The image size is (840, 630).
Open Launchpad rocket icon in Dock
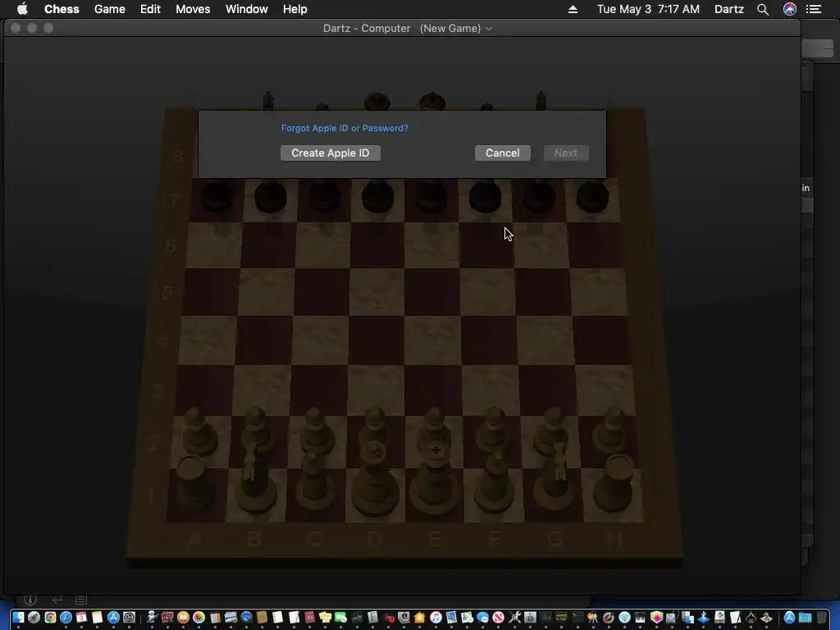[x=34, y=617]
